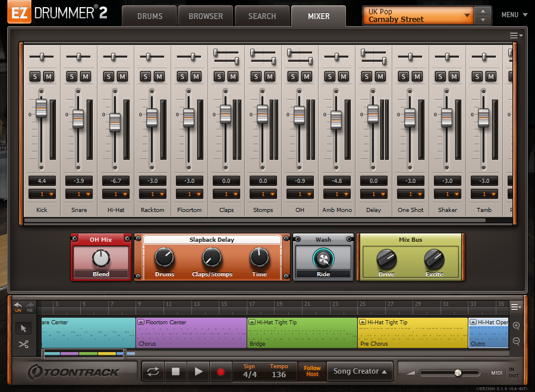The image size is (535, 392).
Task: Open the MENU dropdown
Action: (x=515, y=15)
